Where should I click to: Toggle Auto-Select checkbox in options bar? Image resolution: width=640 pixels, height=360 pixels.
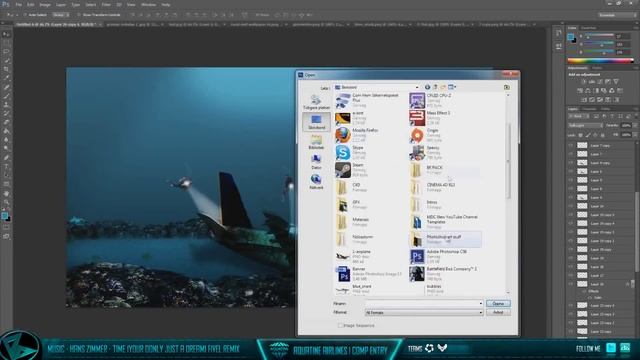25,15
